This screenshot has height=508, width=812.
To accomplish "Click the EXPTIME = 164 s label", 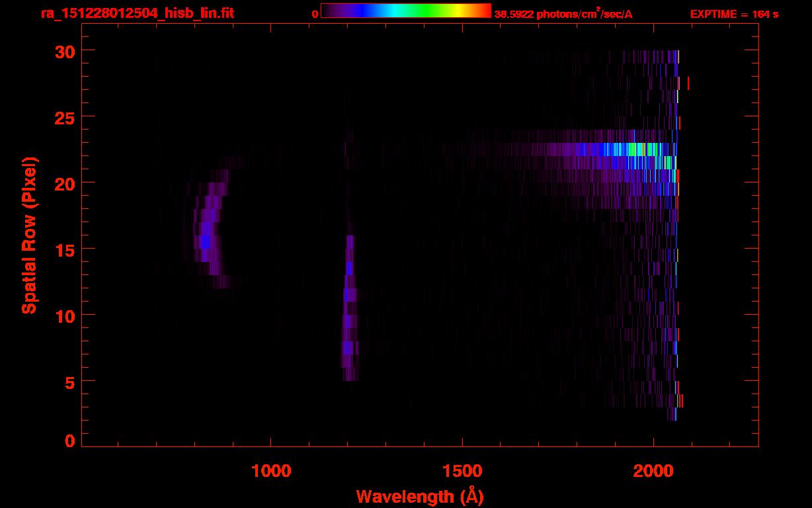I will click(734, 14).
